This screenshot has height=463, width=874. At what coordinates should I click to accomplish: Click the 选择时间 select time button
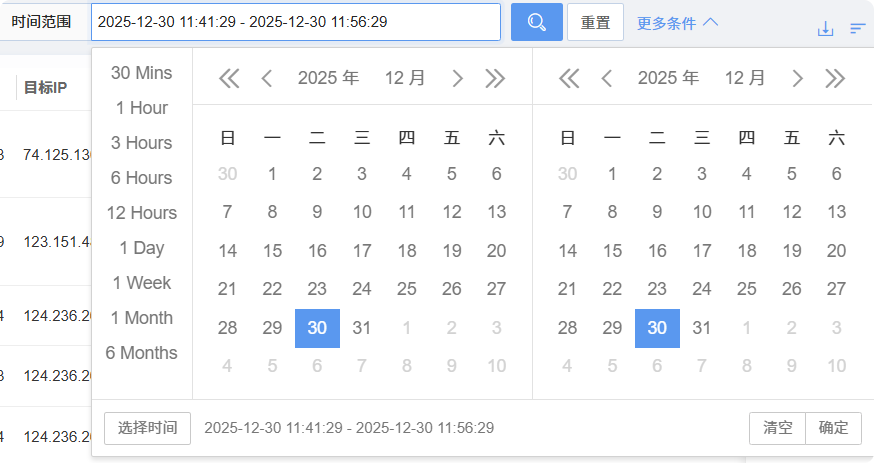click(x=147, y=428)
